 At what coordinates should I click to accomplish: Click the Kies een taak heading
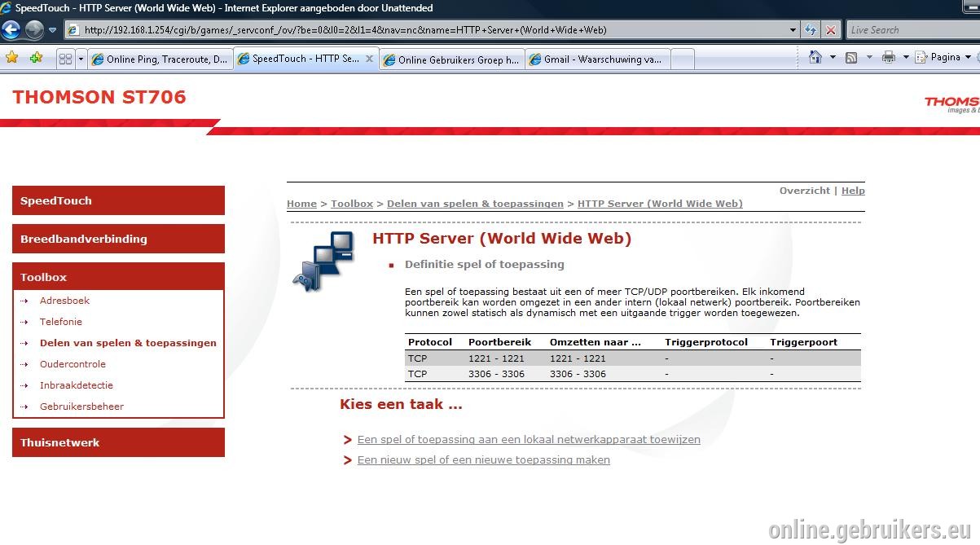pyautogui.click(x=401, y=404)
